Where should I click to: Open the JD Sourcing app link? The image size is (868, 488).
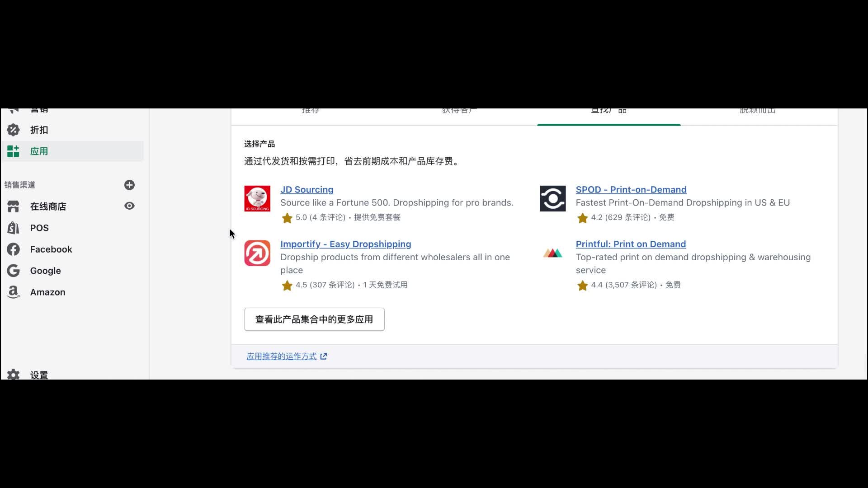point(307,190)
